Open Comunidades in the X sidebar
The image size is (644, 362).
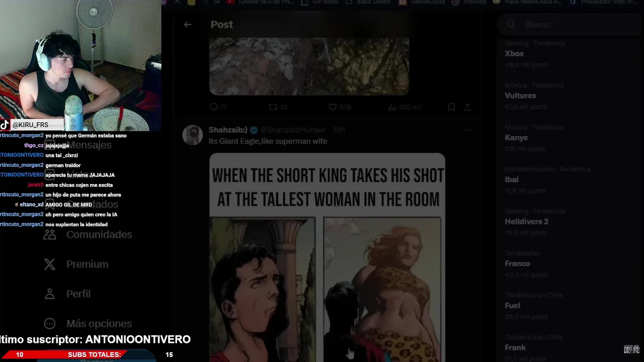click(88, 234)
